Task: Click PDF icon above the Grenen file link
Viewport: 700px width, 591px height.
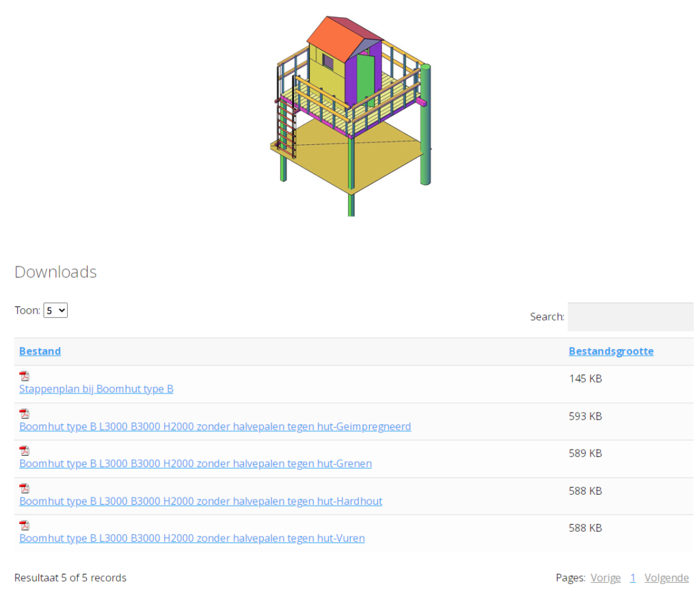Action: [x=24, y=451]
